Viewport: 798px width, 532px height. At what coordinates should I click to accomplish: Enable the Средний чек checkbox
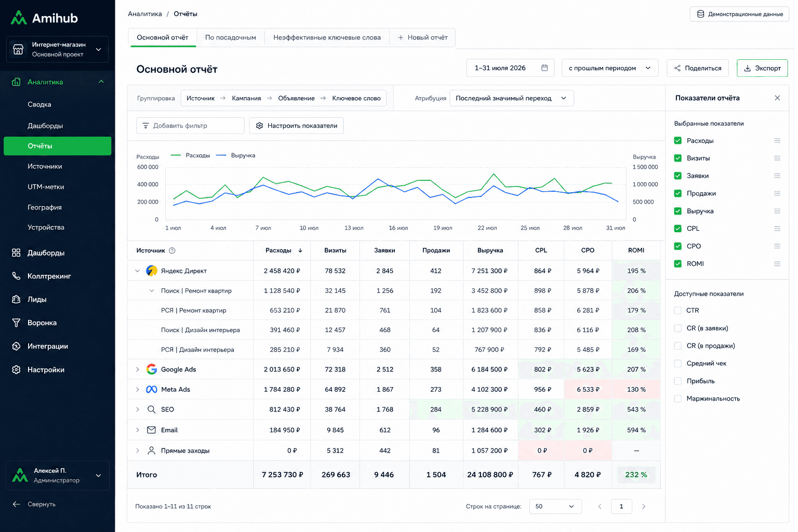pos(677,363)
